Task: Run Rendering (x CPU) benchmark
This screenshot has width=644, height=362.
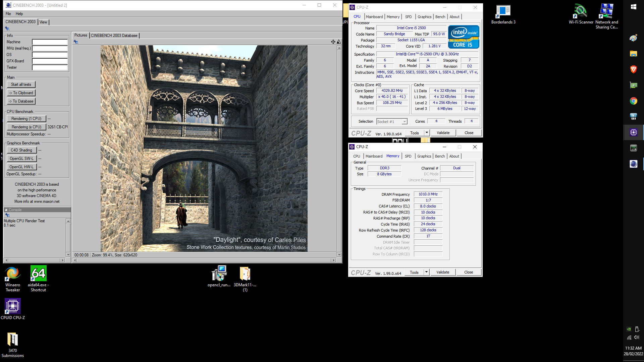Action: coord(26,127)
